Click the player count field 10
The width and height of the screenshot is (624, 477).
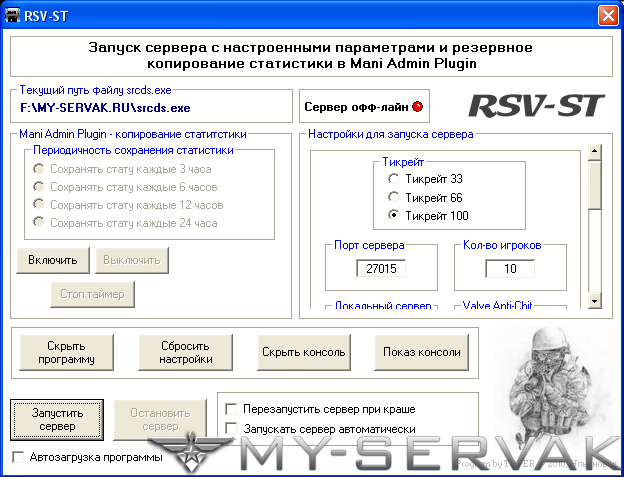coord(510,269)
